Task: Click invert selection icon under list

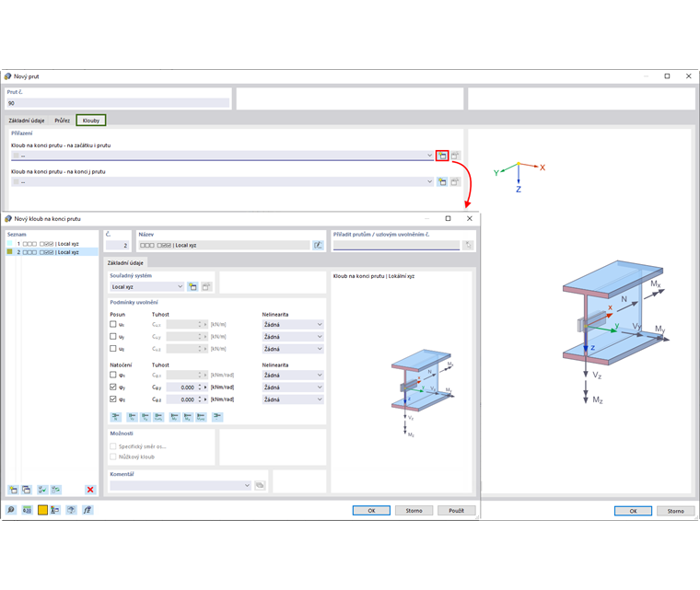Action: [x=56, y=490]
